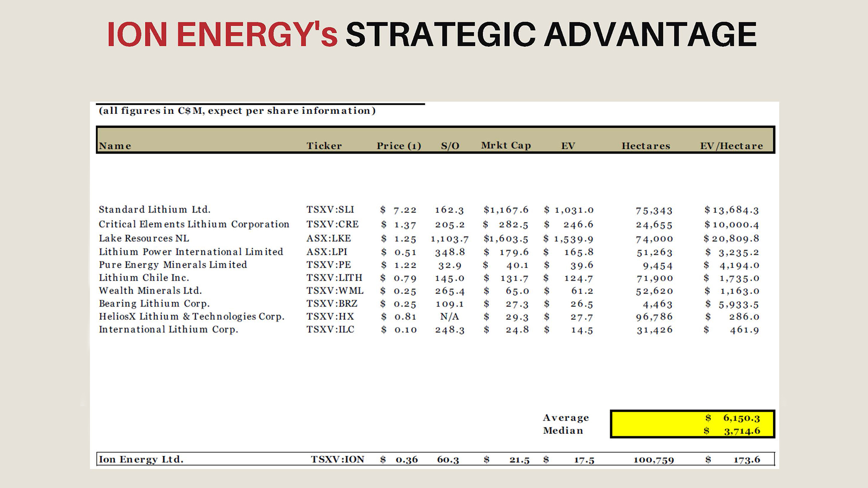Click the Ticker column header
This screenshot has width=868, height=488.
click(x=324, y=146)
